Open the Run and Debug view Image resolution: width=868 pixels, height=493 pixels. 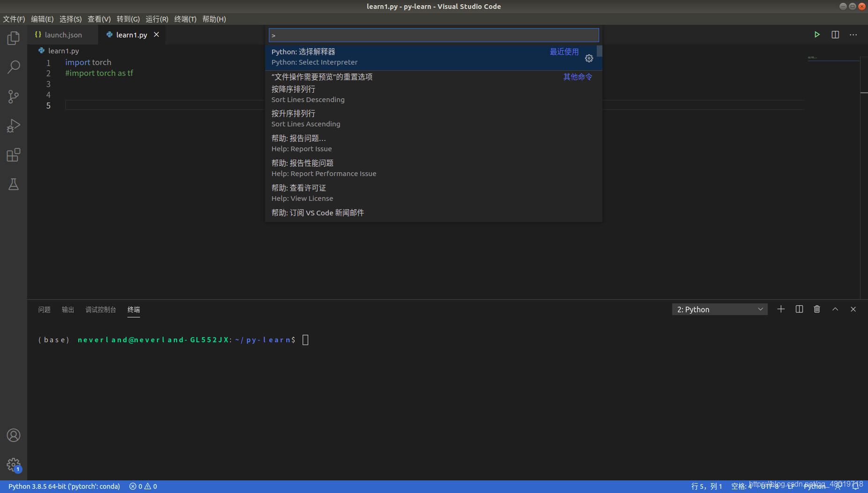tap(14, 125)
